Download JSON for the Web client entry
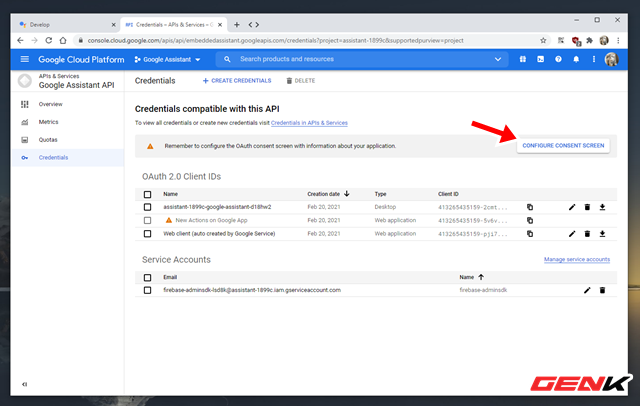Image resolution: width=640 pixels, height=406 pixels. tap(602, 234)
